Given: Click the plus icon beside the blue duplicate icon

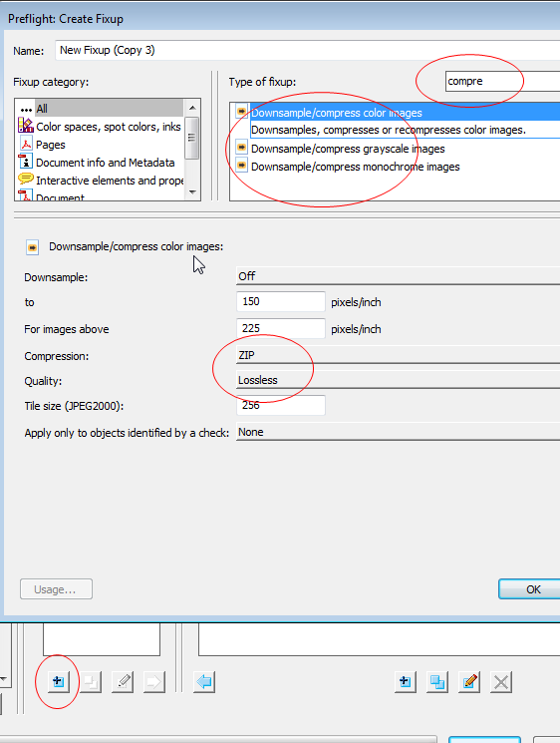Looking at the screenshot, I should pos(406,682).
